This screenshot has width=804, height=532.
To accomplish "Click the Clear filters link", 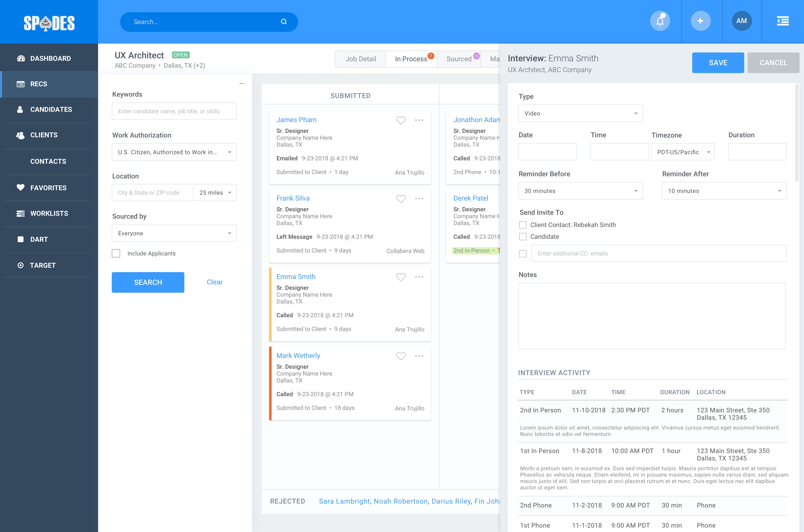I will 214,282.
